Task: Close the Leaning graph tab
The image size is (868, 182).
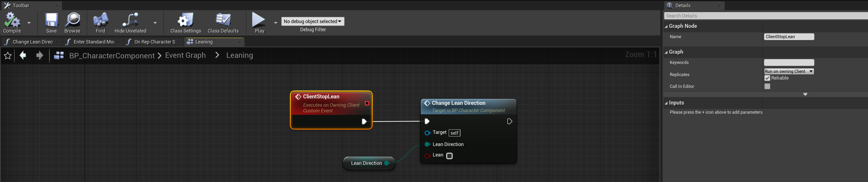Action: pyautogui.click(x=239, y=42)
